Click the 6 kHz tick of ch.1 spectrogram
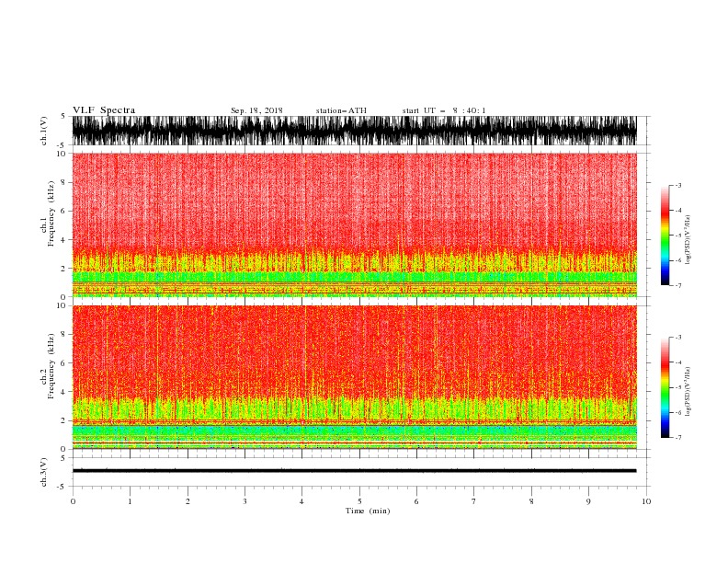This screenshot has width=728, height=563. (x=63, y=211)
